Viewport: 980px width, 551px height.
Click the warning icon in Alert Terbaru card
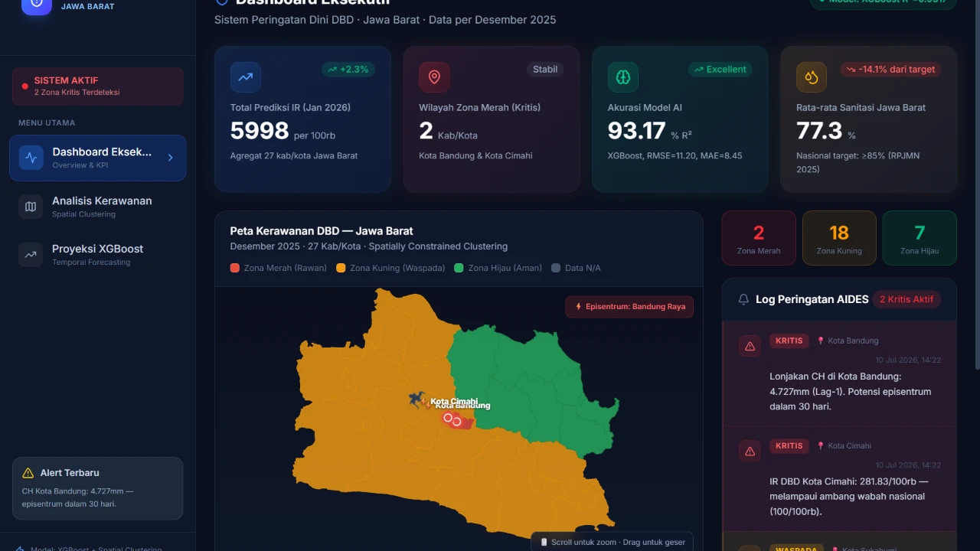coord(28,473)
